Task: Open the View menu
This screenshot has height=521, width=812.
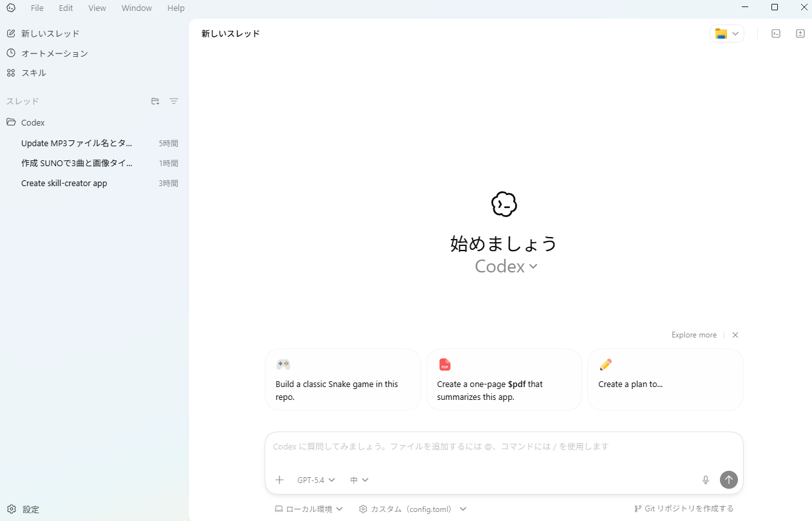Action: click(x=97, y=8)
